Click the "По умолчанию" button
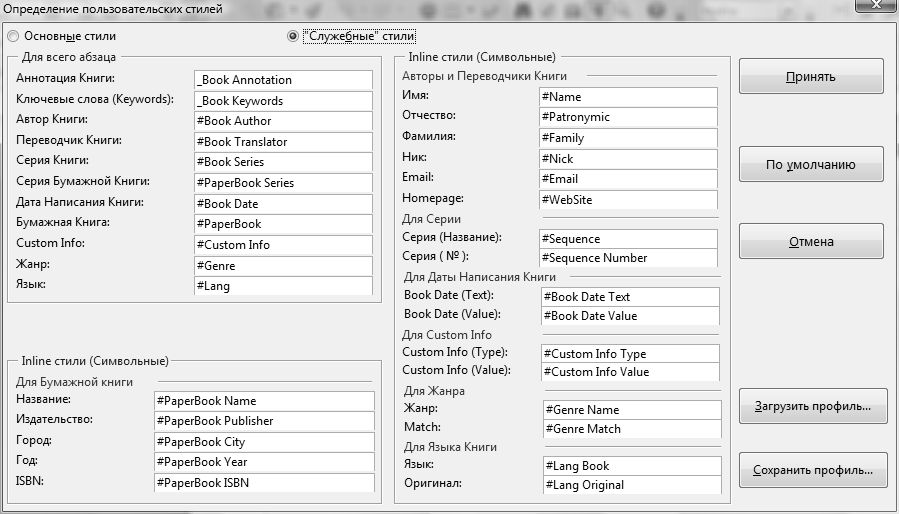The image size is (899, 514). (811, 165)
